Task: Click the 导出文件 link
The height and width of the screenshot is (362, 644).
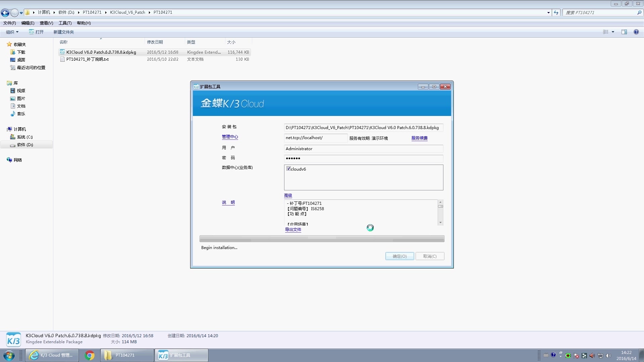Action: pos(293,230)
